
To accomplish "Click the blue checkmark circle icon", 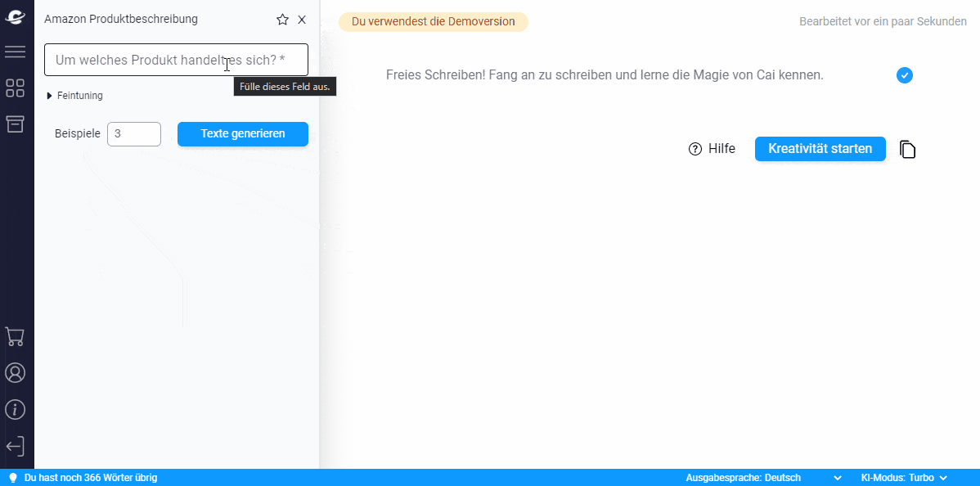I will coord(905,75).
